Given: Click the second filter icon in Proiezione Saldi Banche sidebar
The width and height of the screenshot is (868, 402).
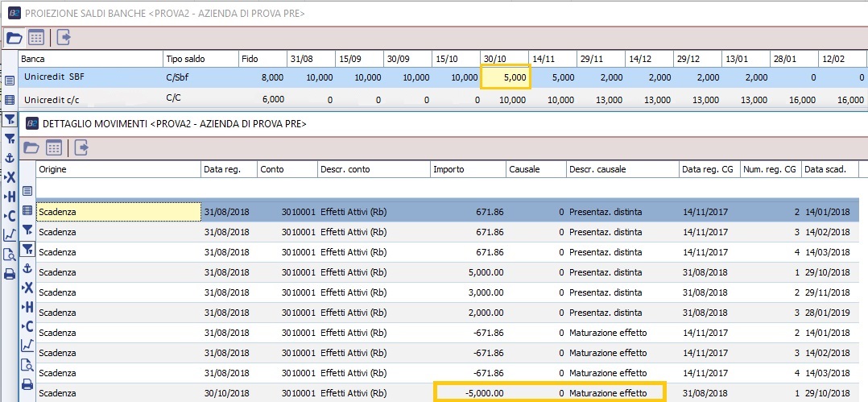Looking at the screenshot, I should 10,139.
